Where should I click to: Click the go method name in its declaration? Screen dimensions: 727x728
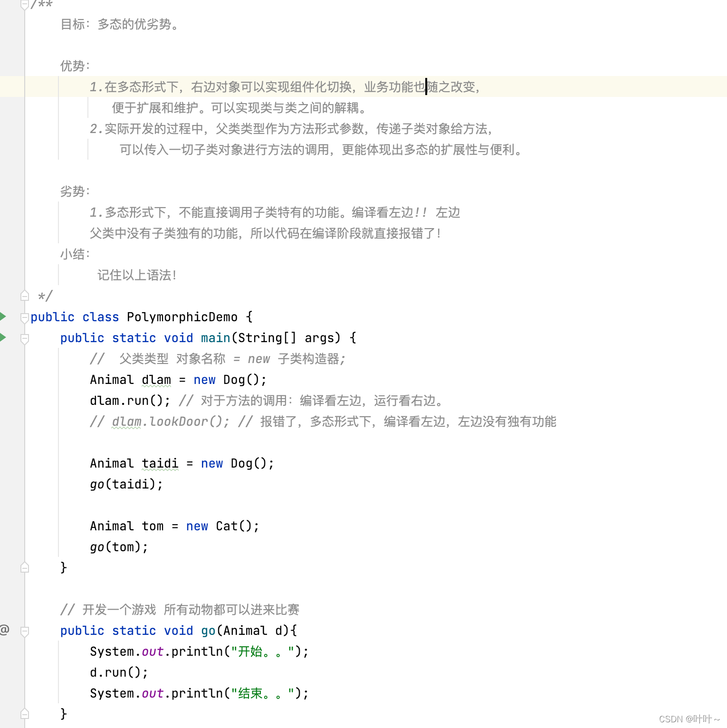pos(208,631)
